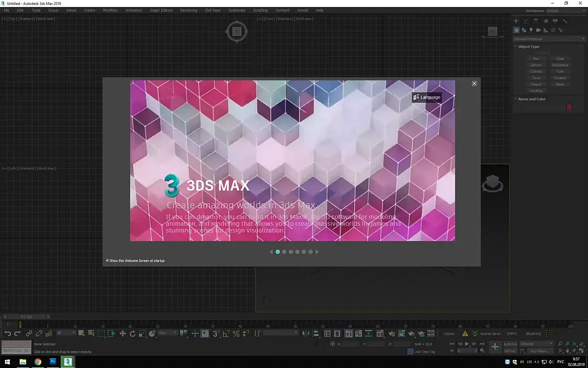Toggle Auto Key animation mode

[510, 344]
